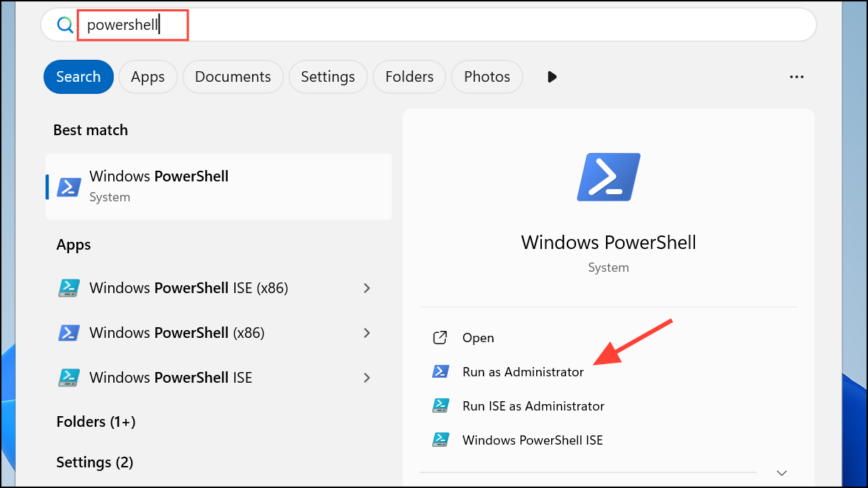Click the Open action icon beside Open
Viewport: 868px width, 488px height.
click(440, 337)
